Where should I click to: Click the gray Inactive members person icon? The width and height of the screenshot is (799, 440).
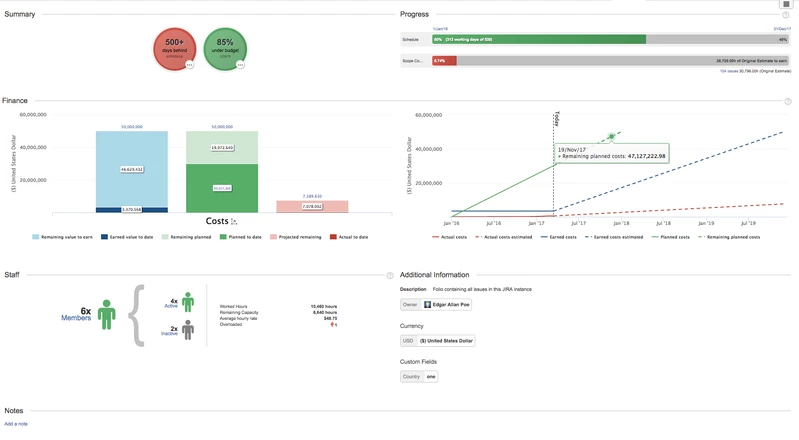click(x=187, y=331)
